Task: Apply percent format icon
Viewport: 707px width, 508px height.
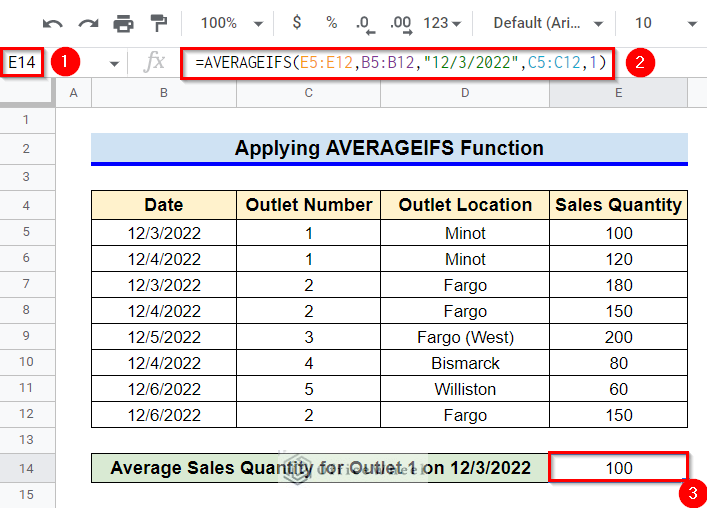Action: tap(331, 23)
